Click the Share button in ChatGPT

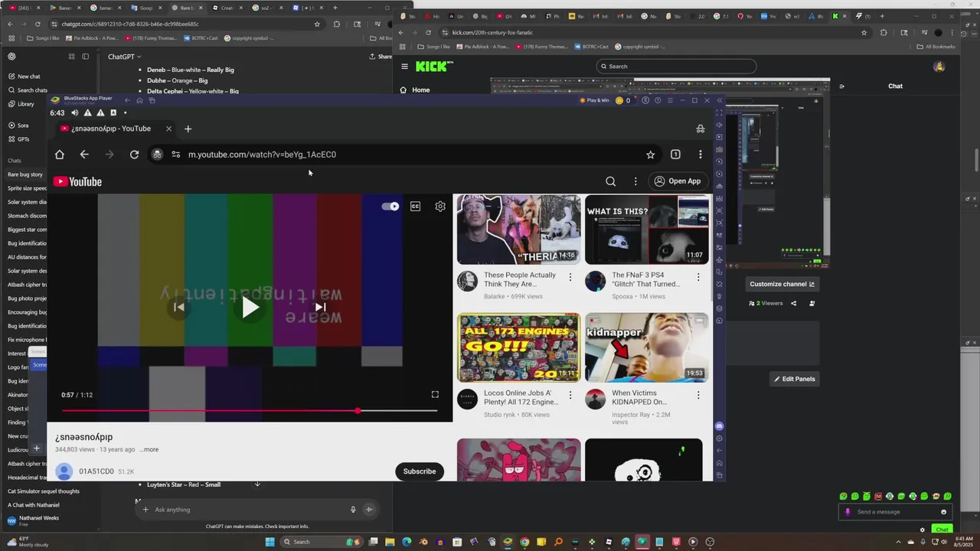click(x=380, y=57)
